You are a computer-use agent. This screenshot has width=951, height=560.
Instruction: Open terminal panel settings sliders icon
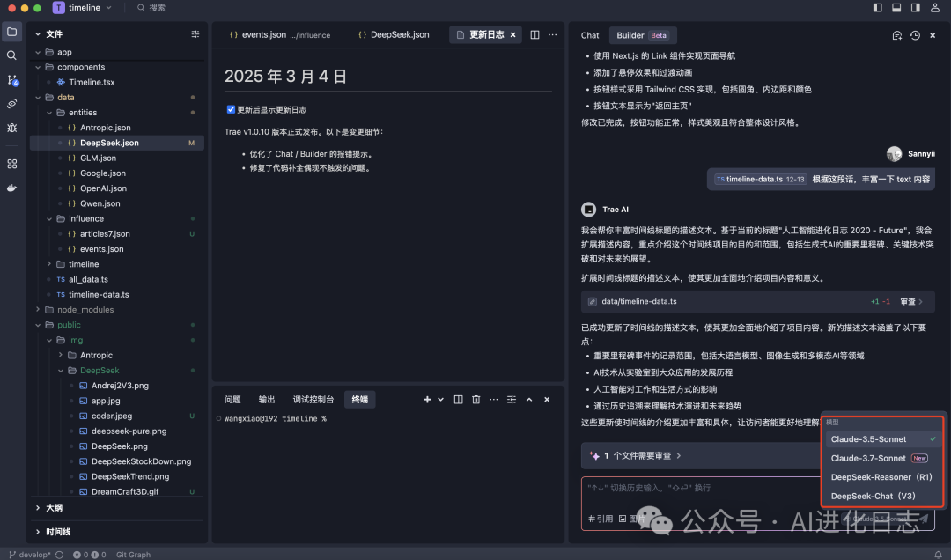coord(512,399)
